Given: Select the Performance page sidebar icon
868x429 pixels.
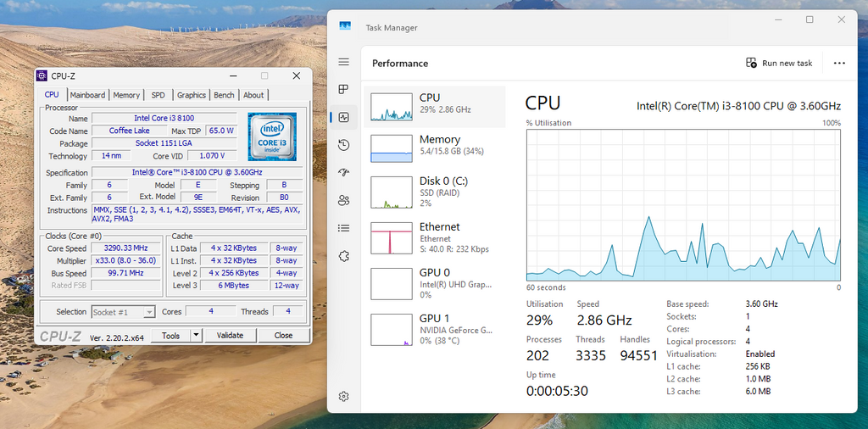Looking at the screenshot, I should pos(344,117).
